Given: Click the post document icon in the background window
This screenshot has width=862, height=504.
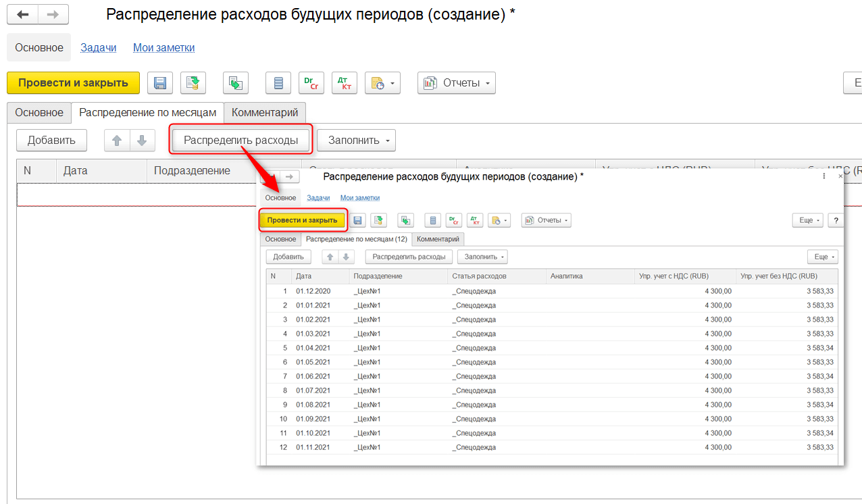Looking at the screenshot, I should click(193, 83).
